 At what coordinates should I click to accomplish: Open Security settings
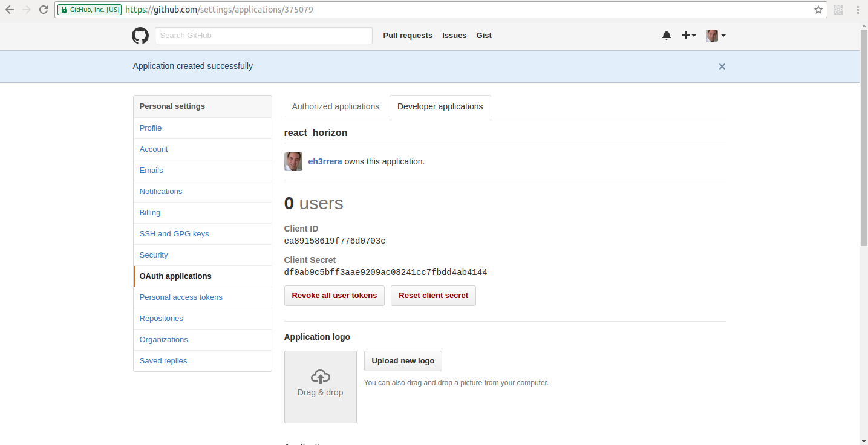click(x=203, y=255)
